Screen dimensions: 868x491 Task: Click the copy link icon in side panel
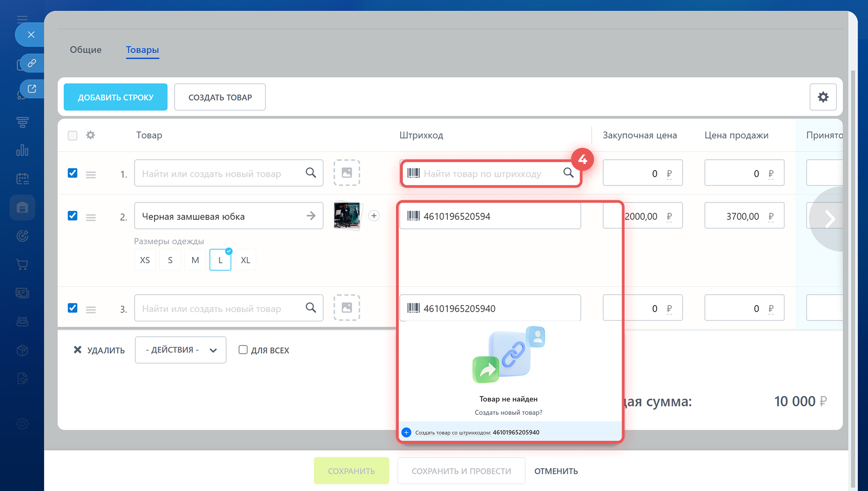[32, 63]
